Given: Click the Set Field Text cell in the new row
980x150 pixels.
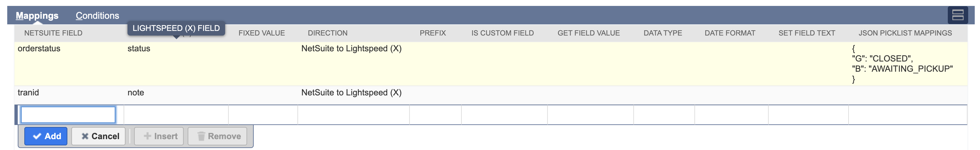Looking at the screenshot, I should coord(808,114).
